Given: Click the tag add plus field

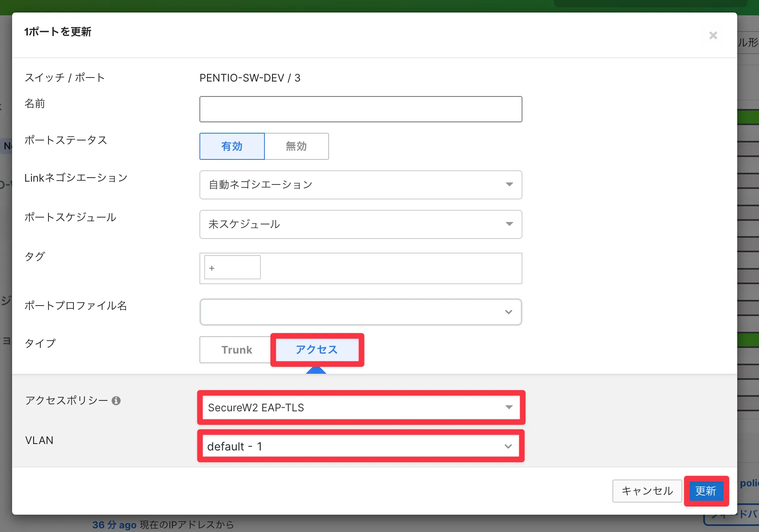Looking at the screenshot, I should click(x=232, y=268).
